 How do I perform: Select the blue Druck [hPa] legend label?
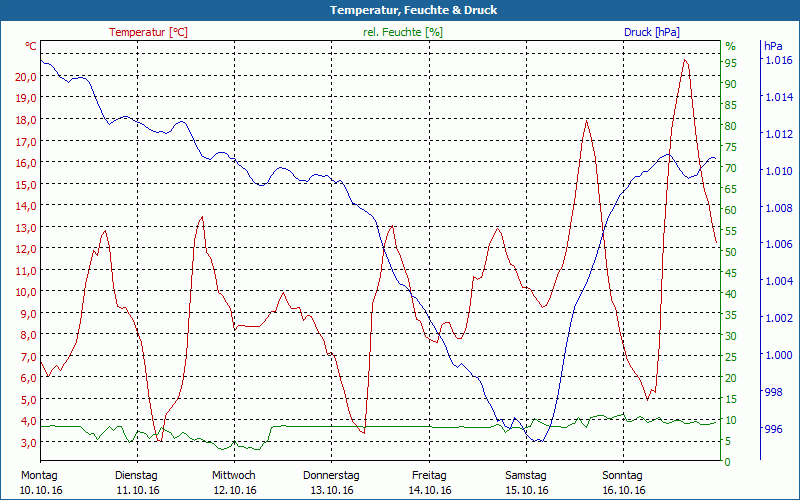point(651,32)
